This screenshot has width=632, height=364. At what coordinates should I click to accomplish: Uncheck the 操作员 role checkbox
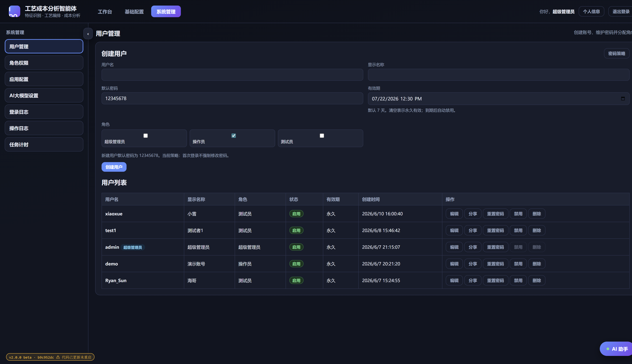(233, 135)
